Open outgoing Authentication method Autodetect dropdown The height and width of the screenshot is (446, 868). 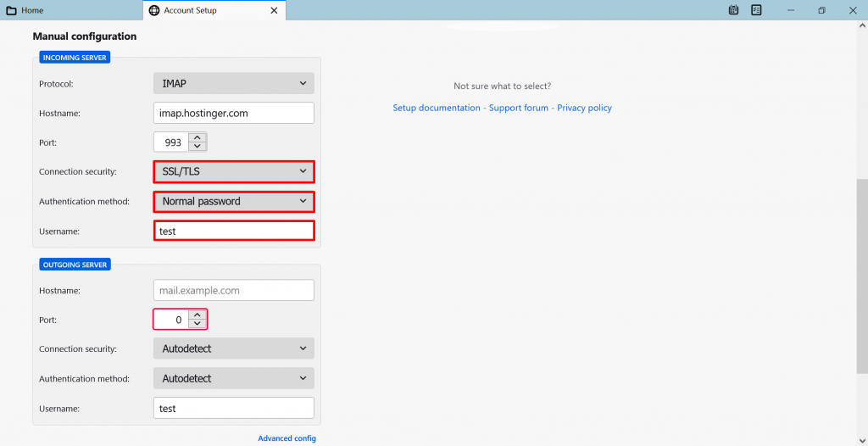pyautogui.click(x=233, y=378)
